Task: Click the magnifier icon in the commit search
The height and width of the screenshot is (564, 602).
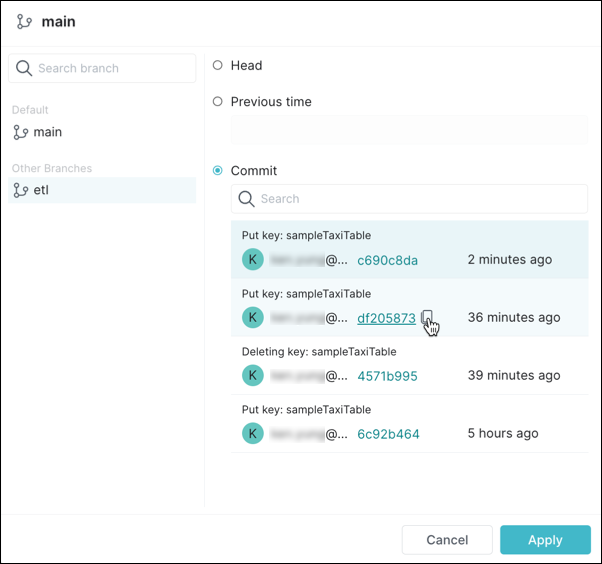Action: click(246, 199)
